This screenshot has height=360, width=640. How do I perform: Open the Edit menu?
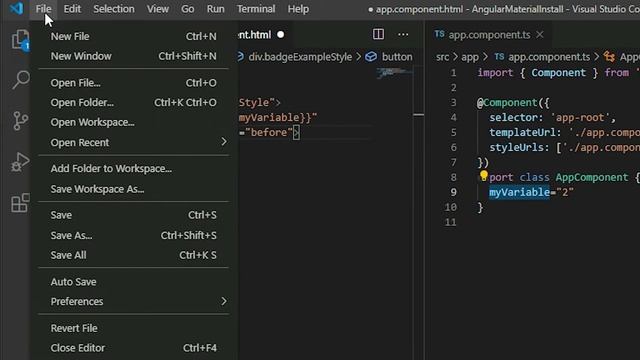(x=72, y=9)
